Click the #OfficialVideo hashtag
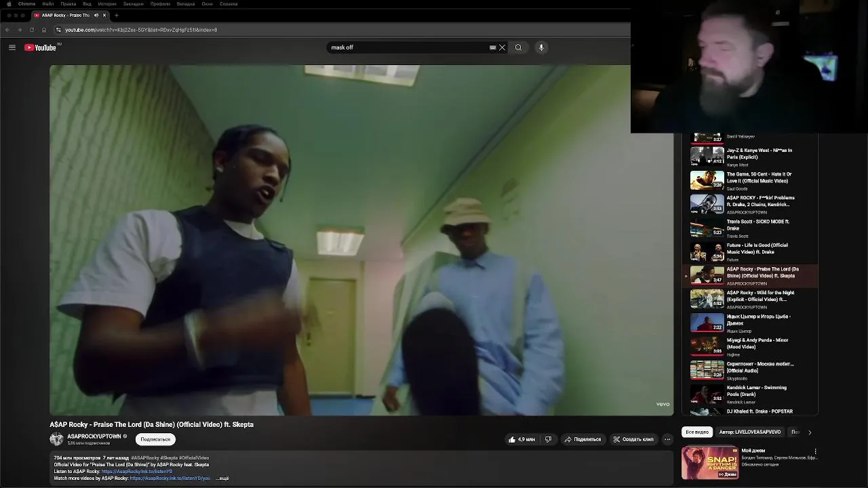 tap(195, 458)
